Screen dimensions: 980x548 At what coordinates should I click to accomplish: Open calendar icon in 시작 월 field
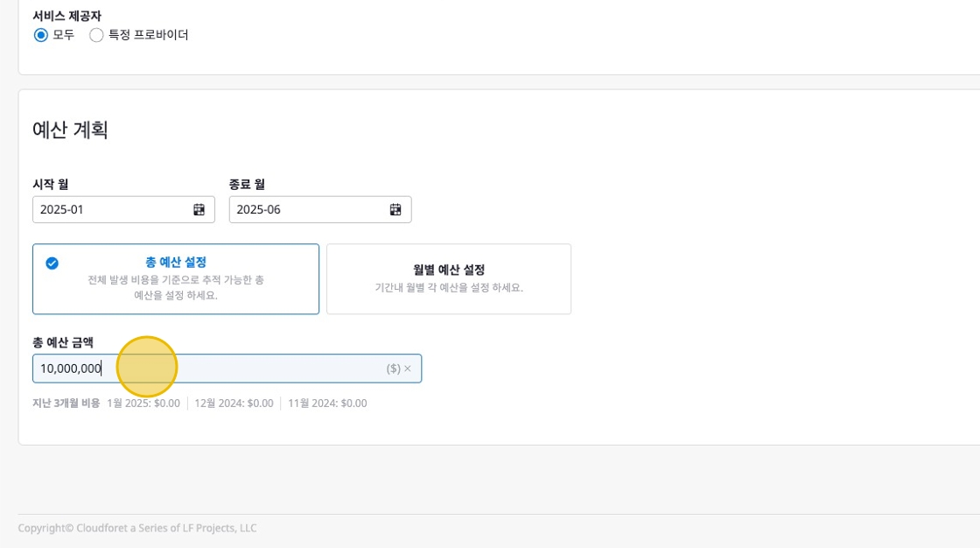click(x=199, y=209)
